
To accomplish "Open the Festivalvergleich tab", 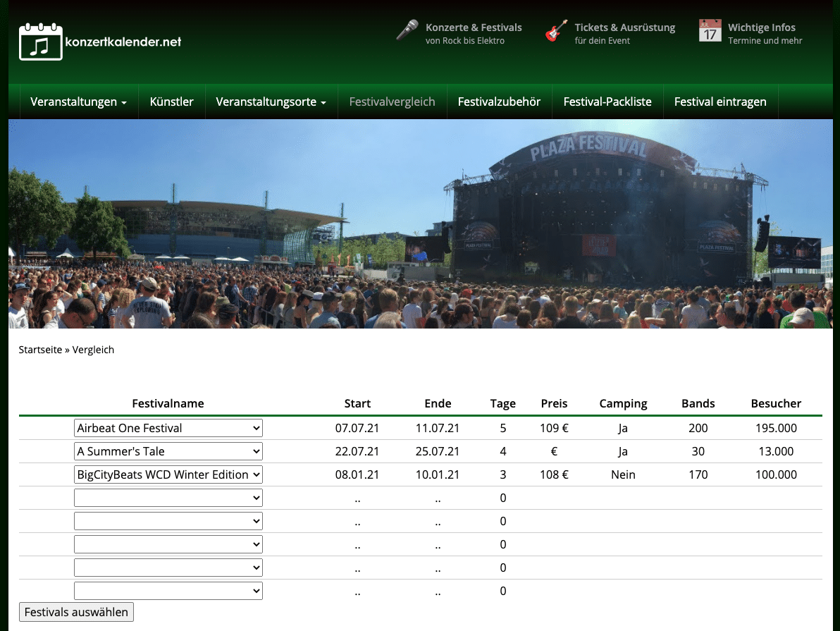I will 392,102.
